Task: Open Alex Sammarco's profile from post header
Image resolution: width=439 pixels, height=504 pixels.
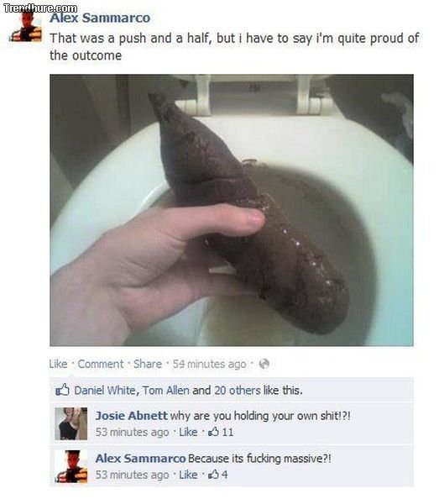Action: [x=100, y=18]
